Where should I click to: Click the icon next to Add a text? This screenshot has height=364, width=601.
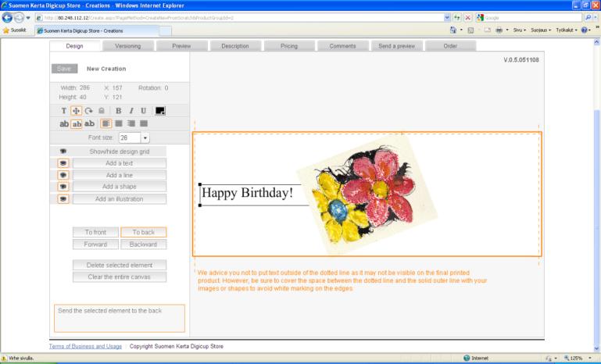63,163
